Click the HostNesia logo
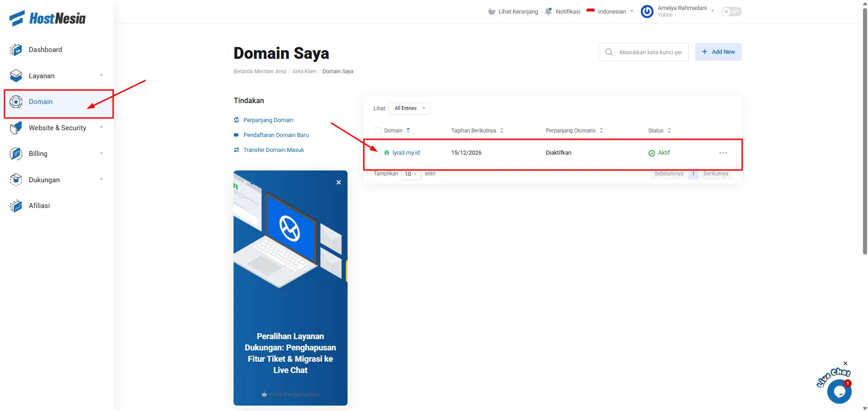Image resolution: width=868 pixels, height=411 pixels. click(x=48, y=18)
